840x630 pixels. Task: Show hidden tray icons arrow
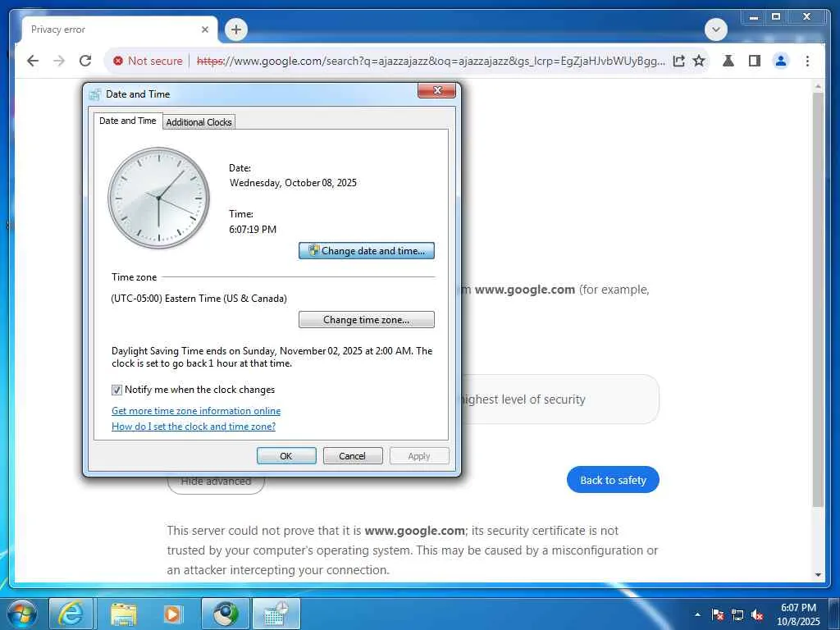697,614
